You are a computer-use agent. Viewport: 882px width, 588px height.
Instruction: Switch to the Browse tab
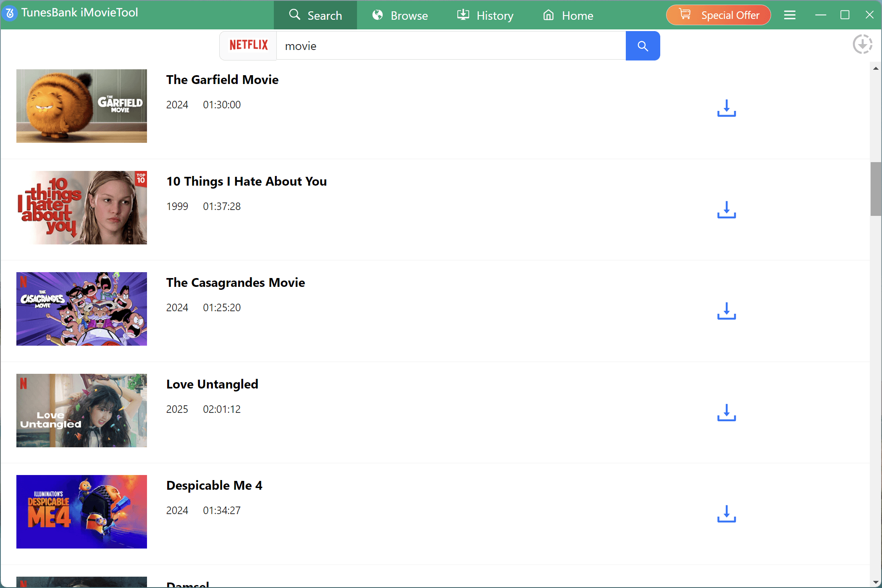click(400, 15)
